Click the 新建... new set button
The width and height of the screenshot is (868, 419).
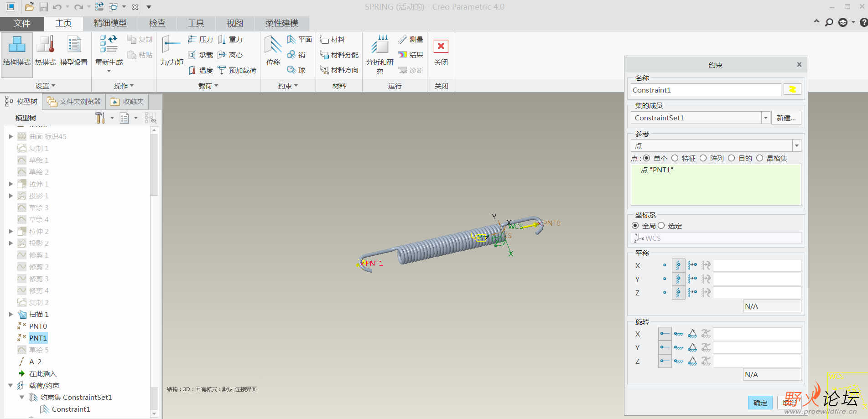786,118
